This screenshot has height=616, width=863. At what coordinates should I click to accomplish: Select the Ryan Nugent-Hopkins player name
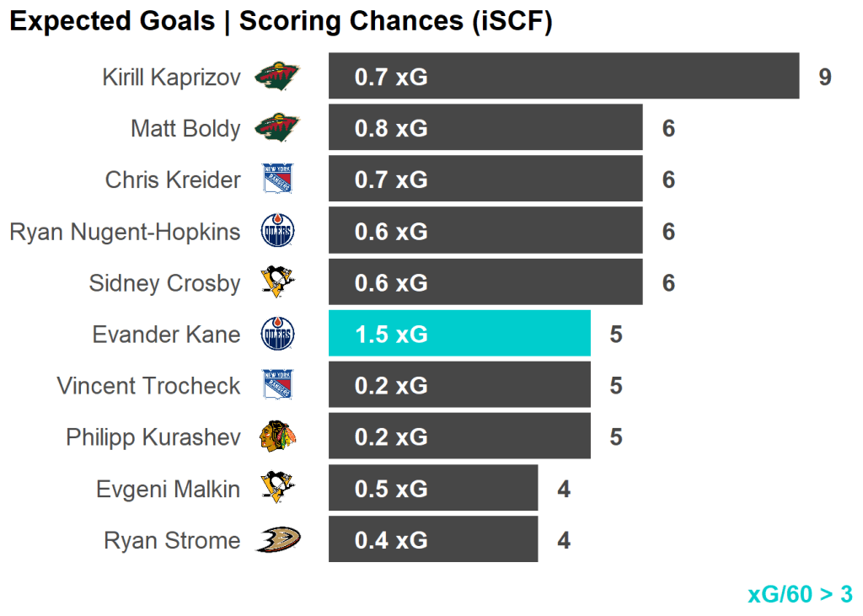pyautogui.click(x=125, y=232)
